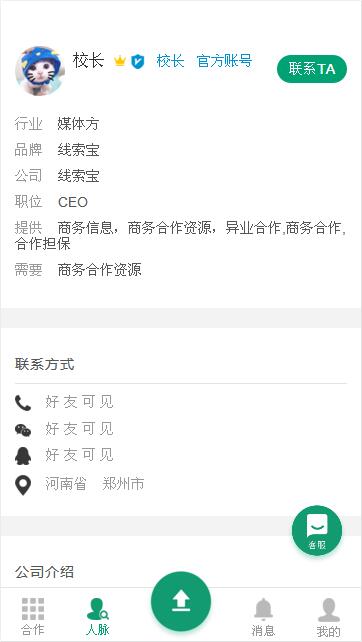The width and height of the screenshot is (362, 642).
Task: Click the green upload publish button
Action: click(x=181, y=601)
